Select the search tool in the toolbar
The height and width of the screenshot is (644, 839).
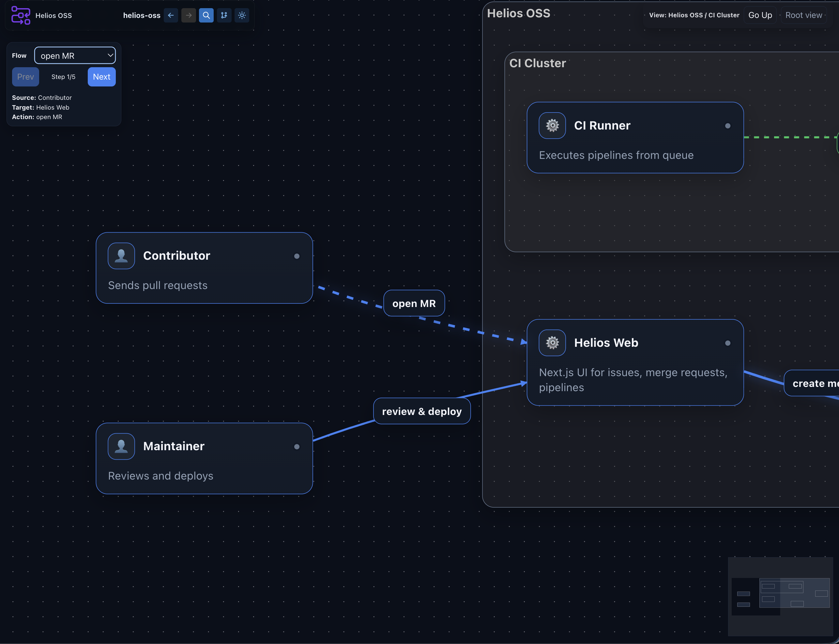[x=206, y=15]
